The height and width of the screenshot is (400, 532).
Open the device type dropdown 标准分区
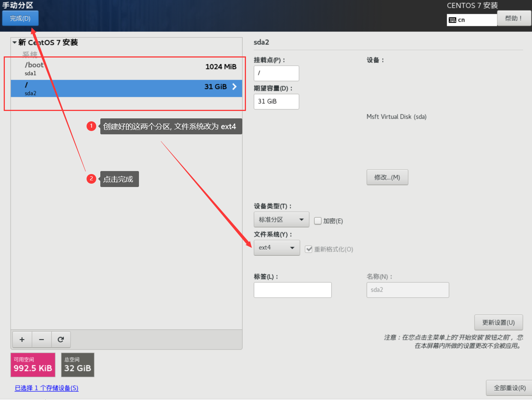pyautogui.click(x=282, y=220)
